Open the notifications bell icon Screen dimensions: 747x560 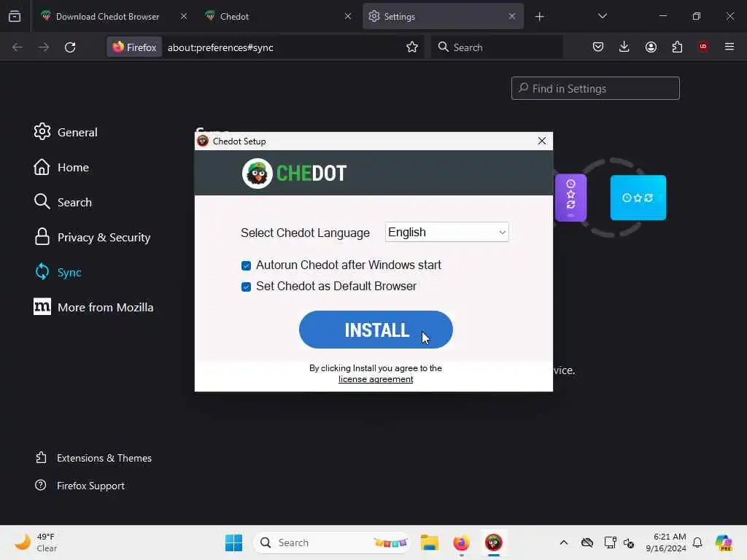pyautogui.click(x=697, y=542)
